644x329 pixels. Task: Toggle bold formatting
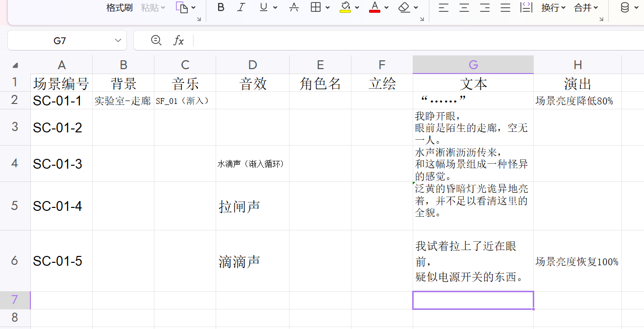[221, 7]
